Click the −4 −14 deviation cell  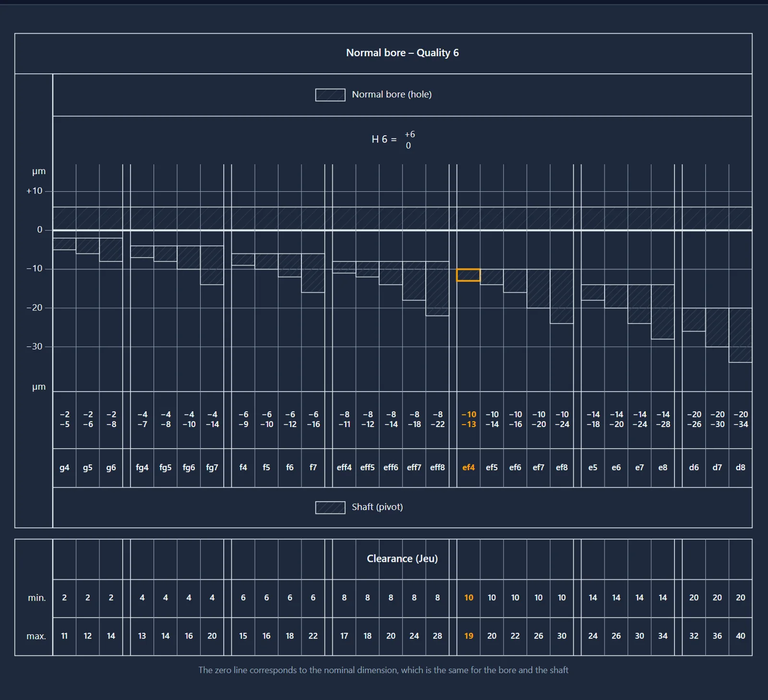click(212, 420)
